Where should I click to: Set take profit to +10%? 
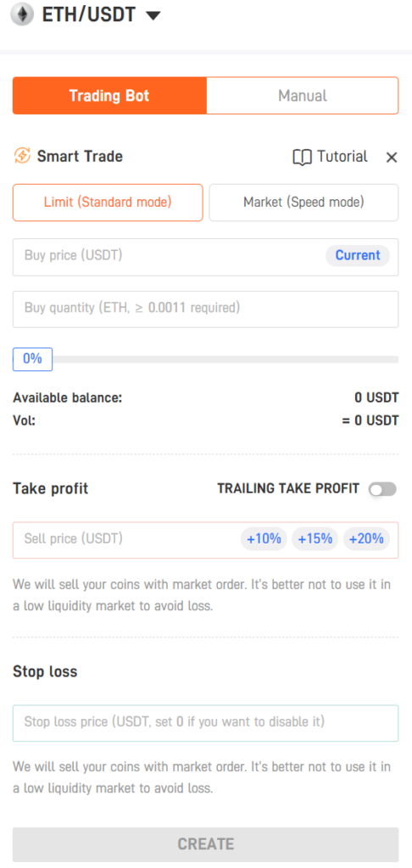coord(264,538)
